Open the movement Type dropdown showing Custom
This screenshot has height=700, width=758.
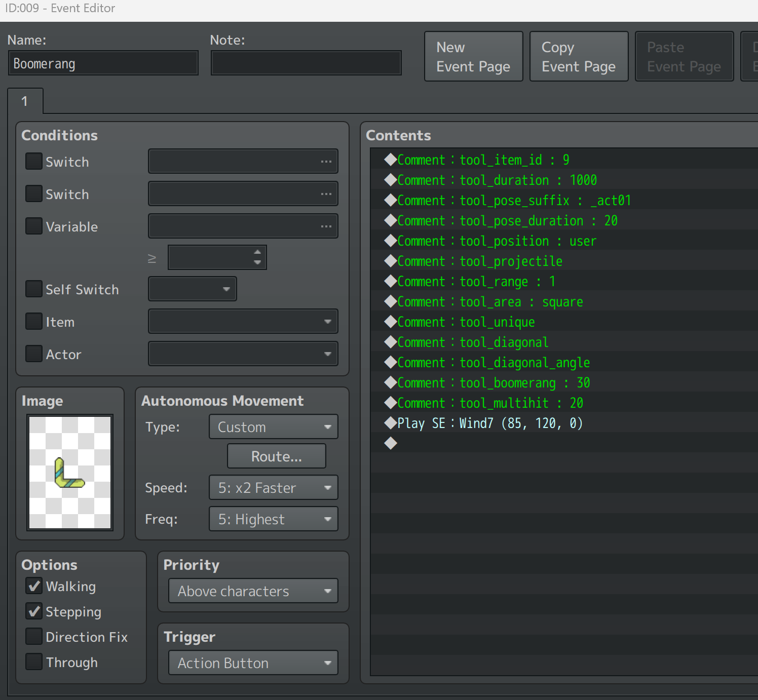point(274,427)
